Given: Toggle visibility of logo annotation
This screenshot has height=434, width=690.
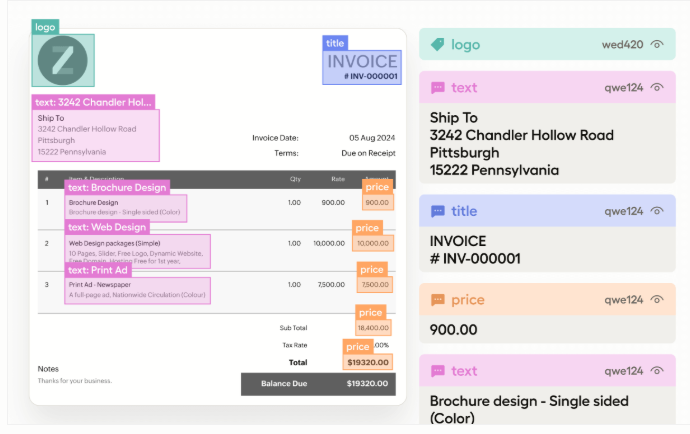Looking at the screenshot, I should (657, 44).
